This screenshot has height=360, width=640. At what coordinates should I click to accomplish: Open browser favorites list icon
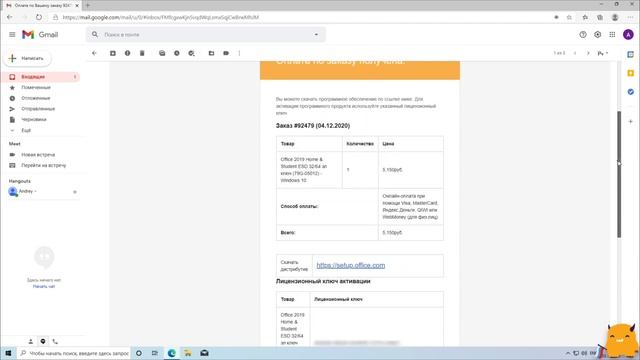click(585, 17)
